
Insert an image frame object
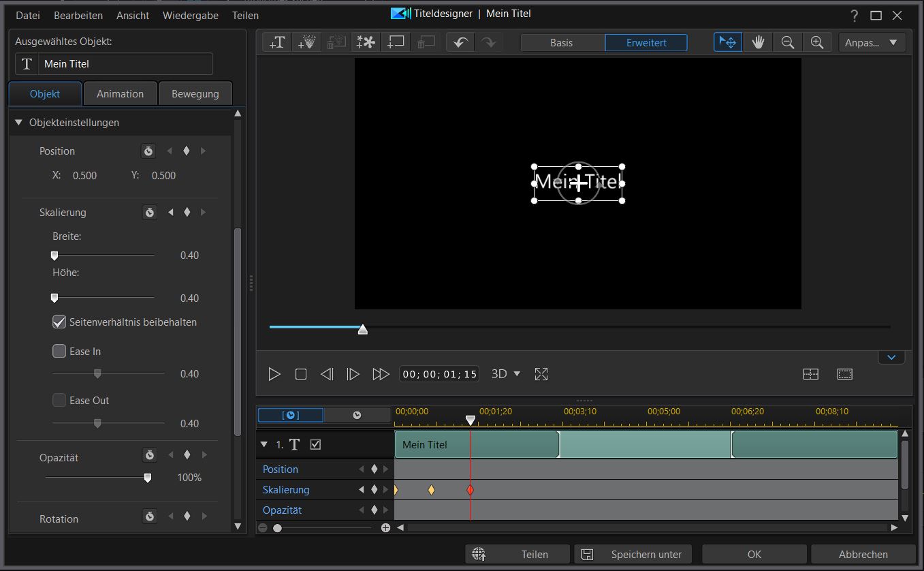tap(395, 42)
